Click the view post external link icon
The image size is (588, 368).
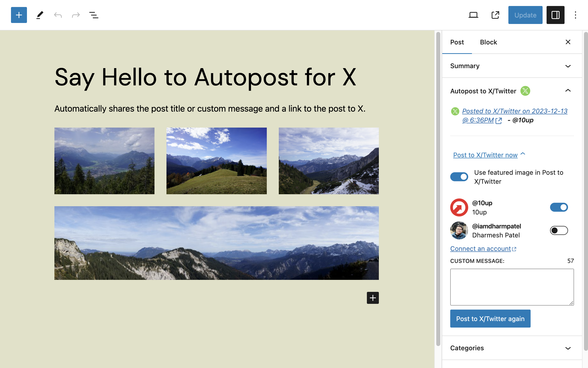(x=495, y=15)
